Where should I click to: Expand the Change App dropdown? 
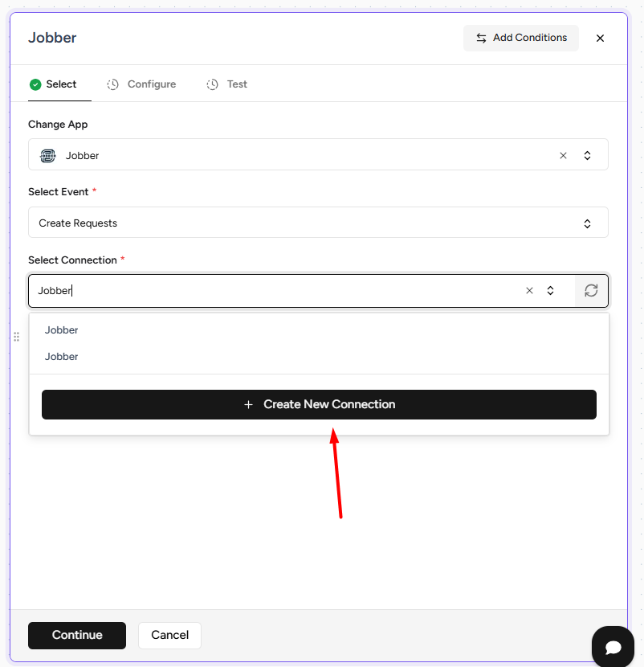[x=587, y=156]
